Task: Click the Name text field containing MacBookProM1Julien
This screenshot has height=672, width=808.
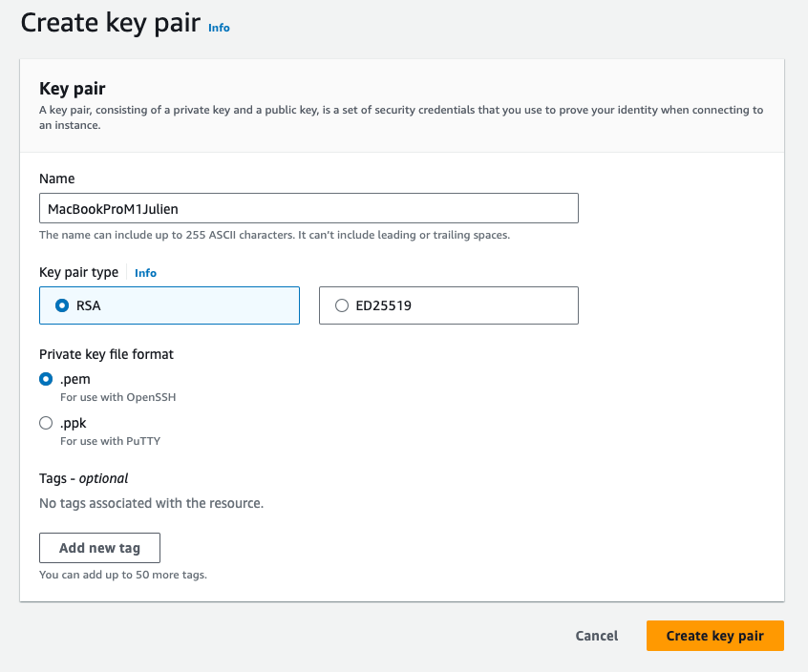Action: click(308, 208)
